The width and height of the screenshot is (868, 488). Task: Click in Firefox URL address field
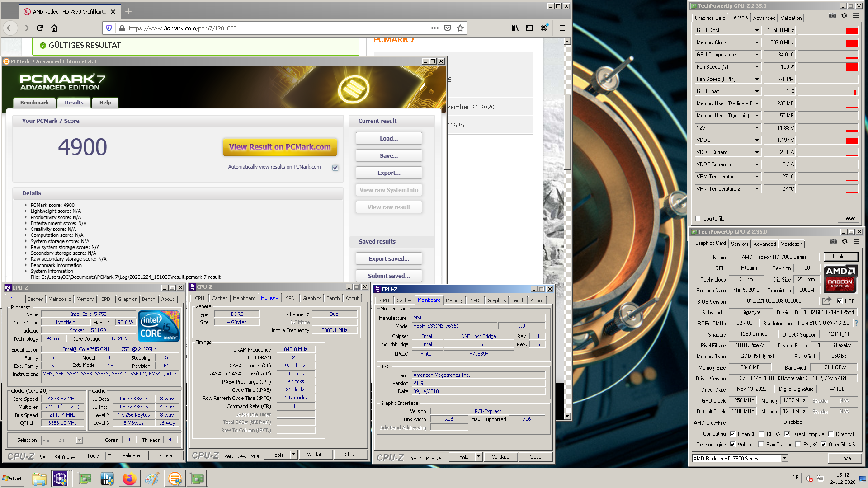tap(276, 28)
